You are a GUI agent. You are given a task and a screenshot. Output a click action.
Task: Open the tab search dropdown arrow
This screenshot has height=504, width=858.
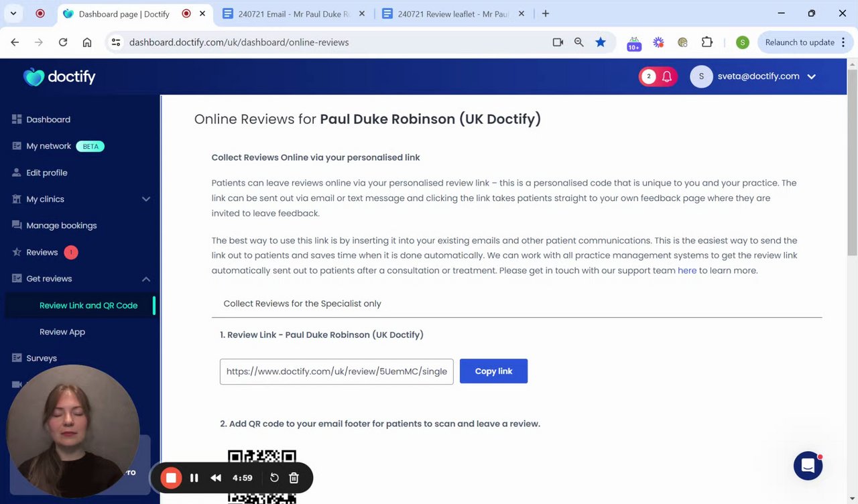(x=13, y=13)
